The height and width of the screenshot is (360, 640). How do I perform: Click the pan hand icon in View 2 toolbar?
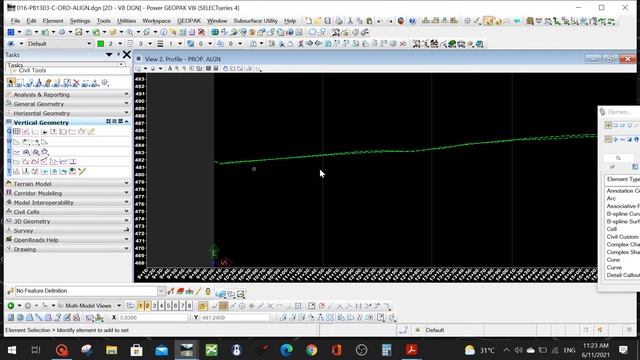[x=225, y=69]
